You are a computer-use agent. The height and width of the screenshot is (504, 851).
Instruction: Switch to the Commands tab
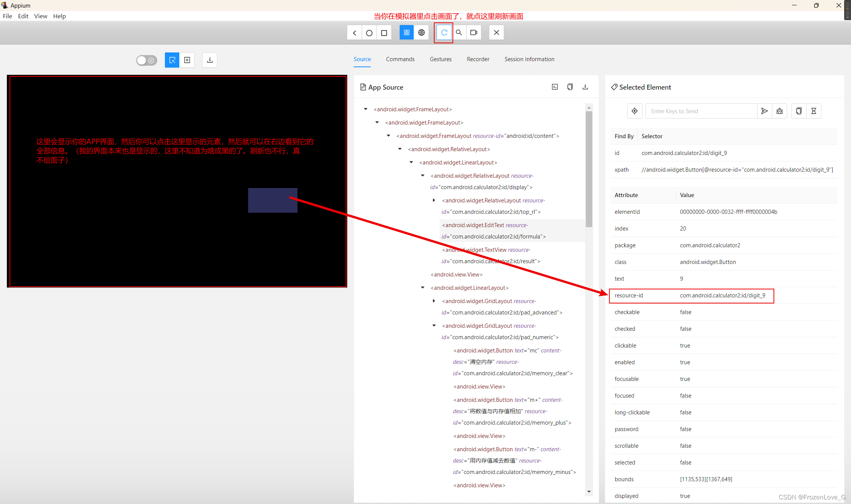(400, 59)
